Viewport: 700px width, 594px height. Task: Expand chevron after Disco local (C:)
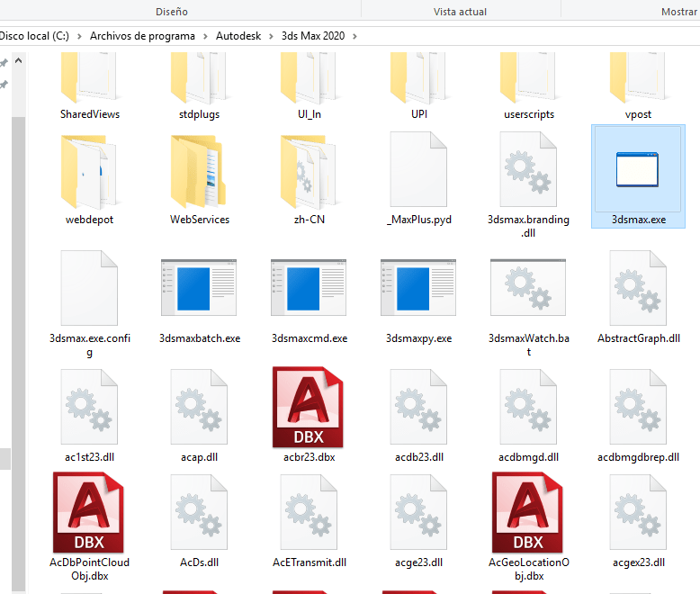pos(79,36)
